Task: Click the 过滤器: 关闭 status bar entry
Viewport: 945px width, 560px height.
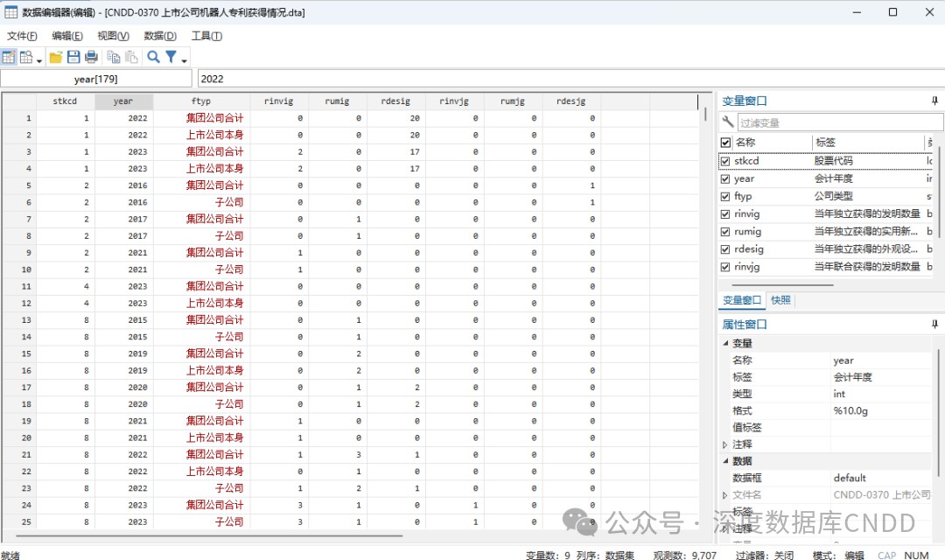Action: (x=764, y=555)
